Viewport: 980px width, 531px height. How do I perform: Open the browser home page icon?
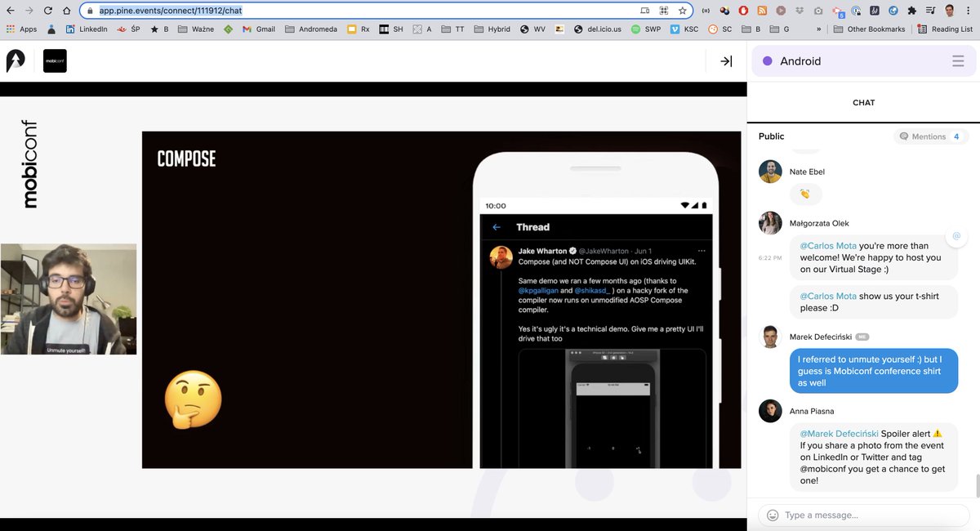click(x=67, y=11)
